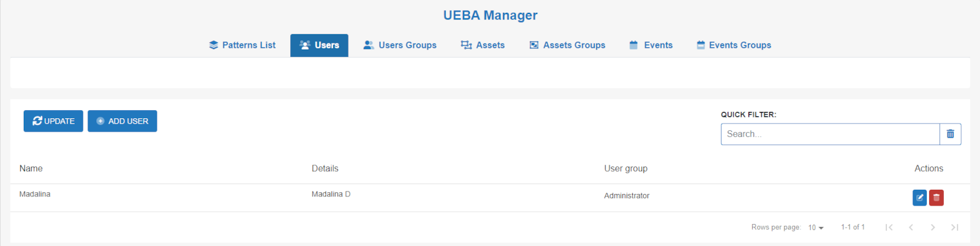Viewport: 980px width, 246px height.
Task: Open the Users Groups tab
Action: click(400, 45)
